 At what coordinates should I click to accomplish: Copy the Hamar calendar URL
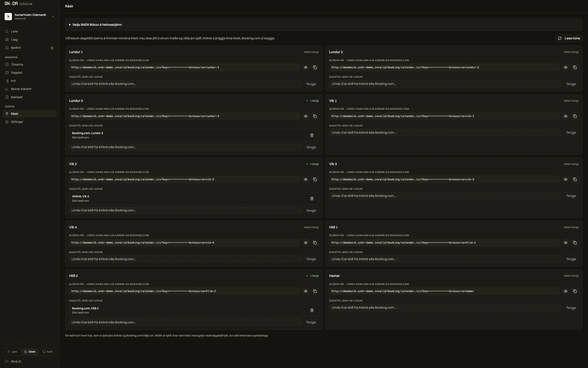575,291
